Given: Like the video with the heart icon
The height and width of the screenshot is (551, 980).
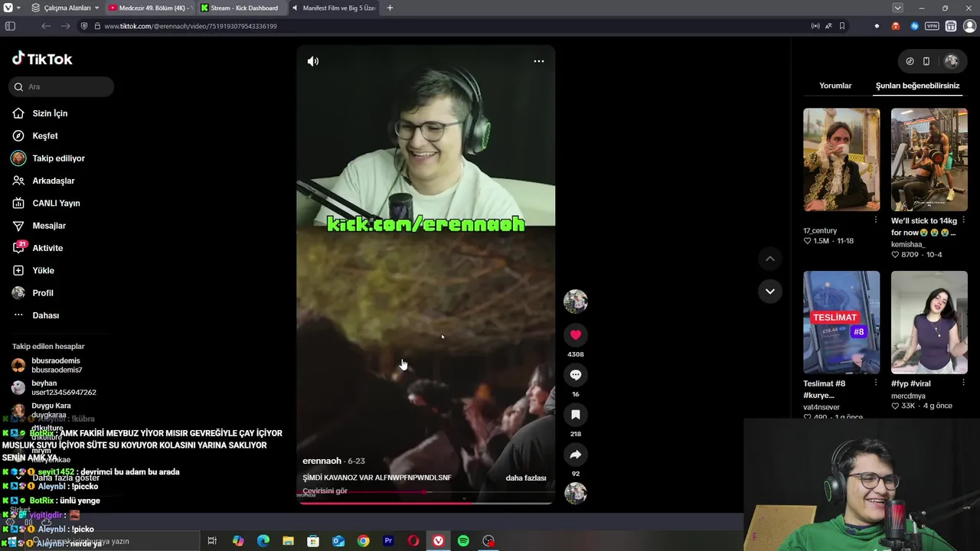Looking at the screenshot, I should click(x=576, y=335).
